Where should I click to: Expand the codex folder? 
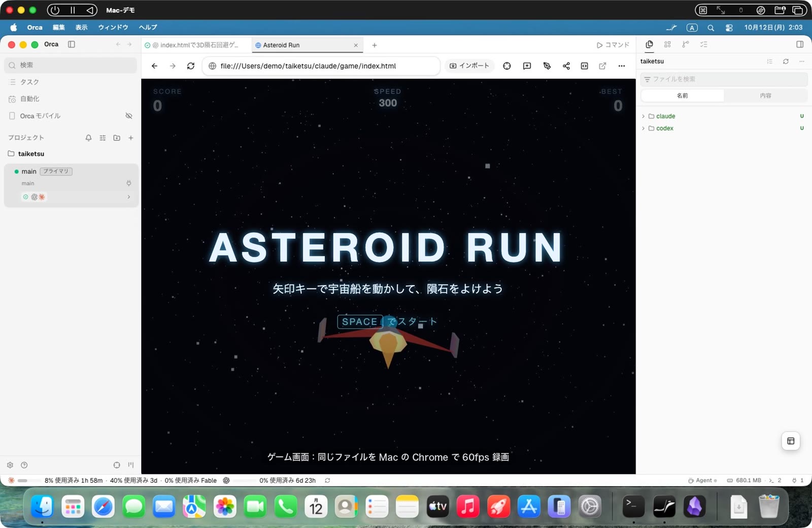tap(644, 128)
